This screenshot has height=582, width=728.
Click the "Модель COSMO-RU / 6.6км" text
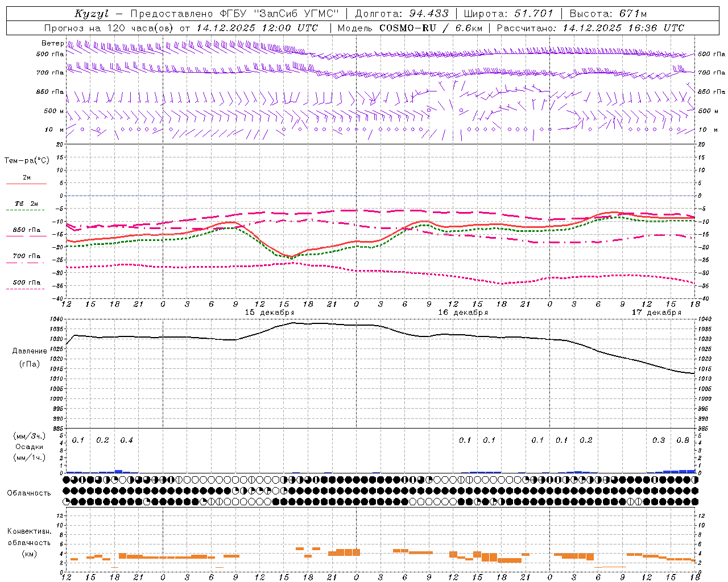410,28
